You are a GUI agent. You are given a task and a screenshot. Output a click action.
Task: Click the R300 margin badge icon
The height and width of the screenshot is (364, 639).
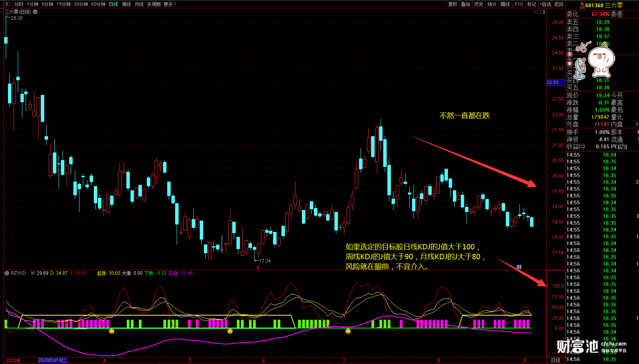pos(582,6)
